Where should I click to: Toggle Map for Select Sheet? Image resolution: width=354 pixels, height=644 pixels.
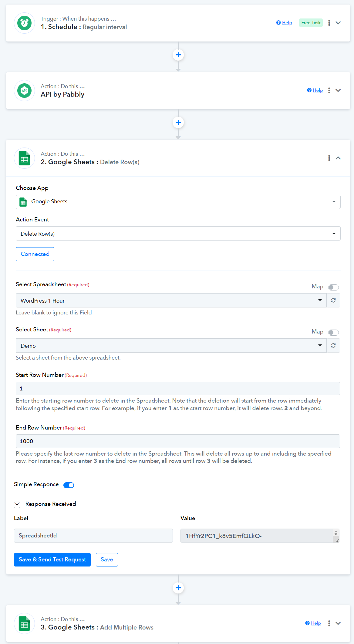point(333,332)
